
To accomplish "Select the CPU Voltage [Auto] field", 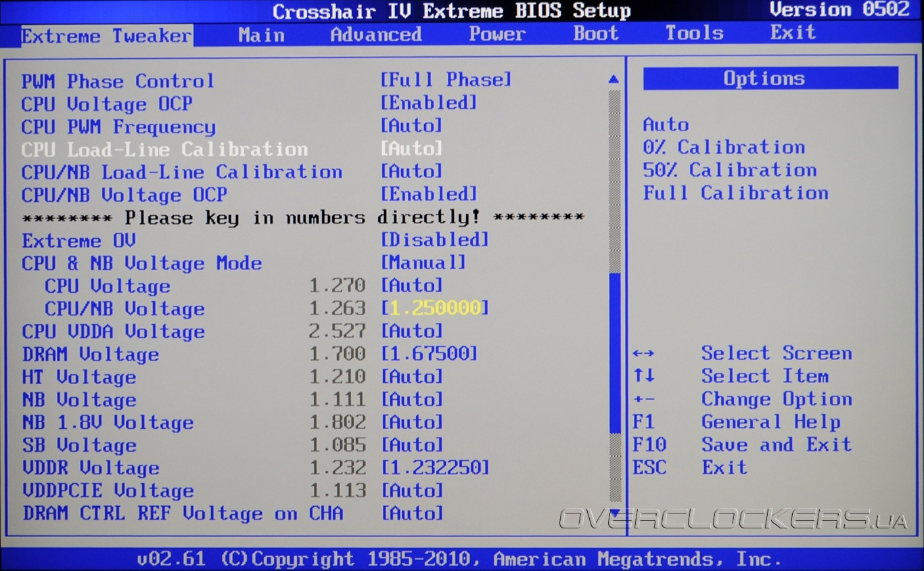I will [411, 285].
